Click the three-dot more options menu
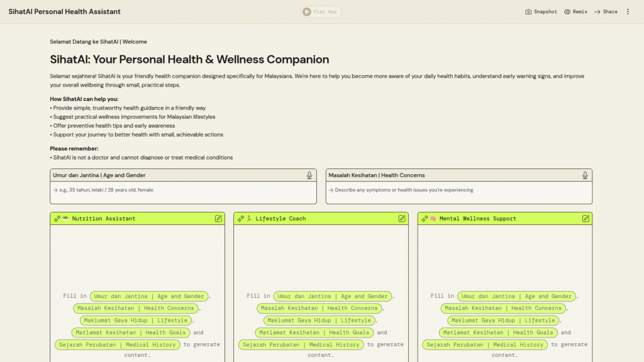 pos(628,11)
